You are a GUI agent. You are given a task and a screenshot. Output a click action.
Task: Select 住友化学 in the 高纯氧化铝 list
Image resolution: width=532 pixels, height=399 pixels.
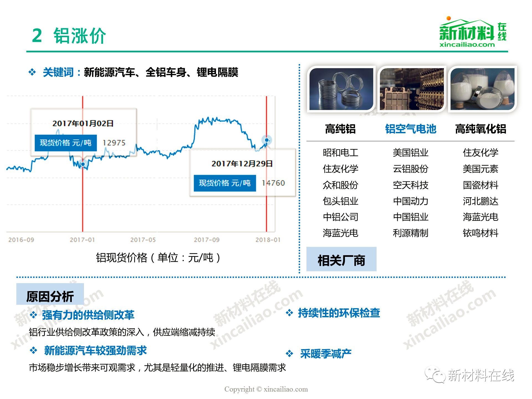(x=481, y=153)
